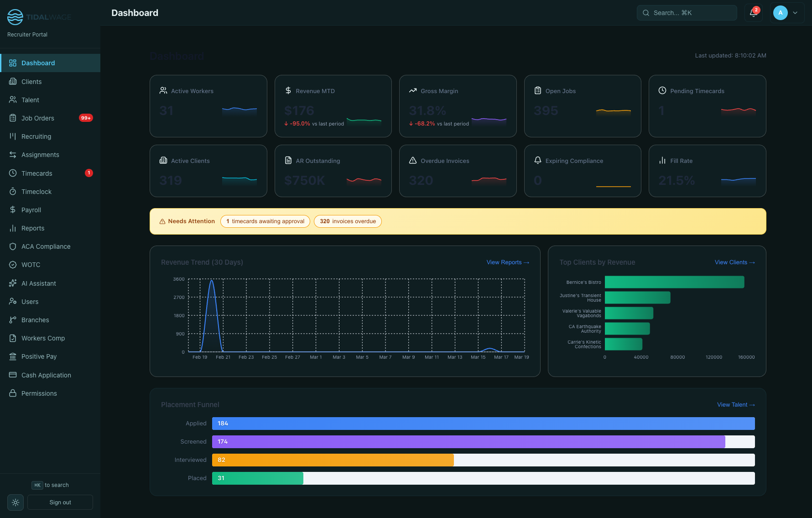The image size is (812, 518).
Task: Open the Payroll dollar icon
Action: [x=13, y=209]
